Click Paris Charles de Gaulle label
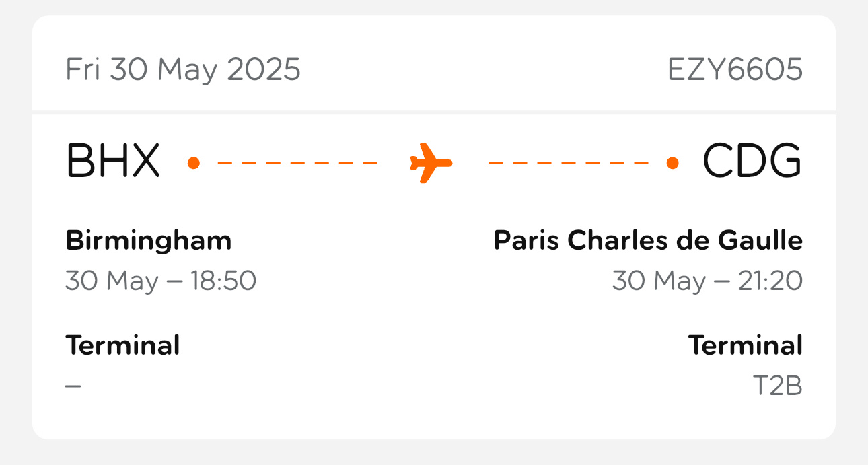Image resolution: width=868 pixels, height=465 pixels. (x=648, y=240)
